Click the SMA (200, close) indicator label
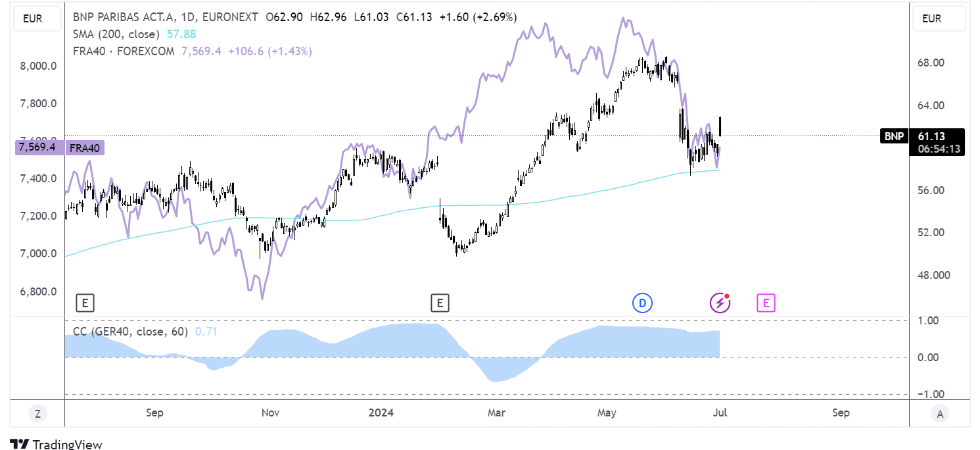 [116, 34]
